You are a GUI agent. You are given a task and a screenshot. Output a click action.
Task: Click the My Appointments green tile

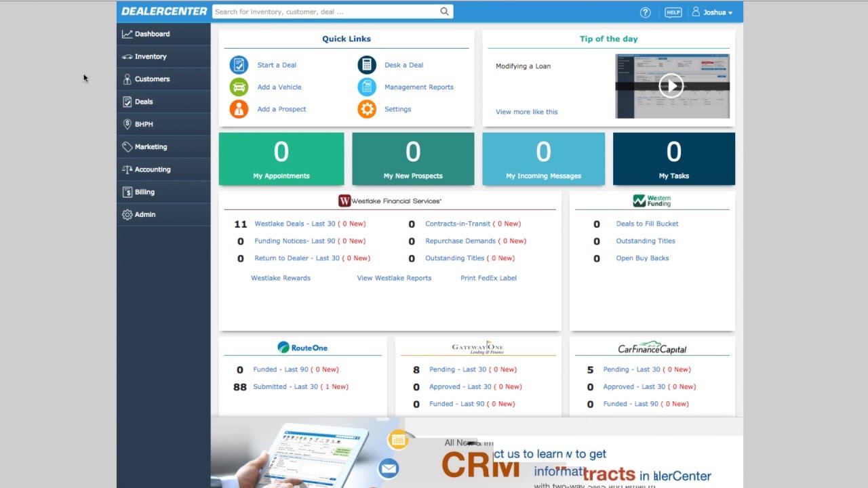tap(281, 159)
